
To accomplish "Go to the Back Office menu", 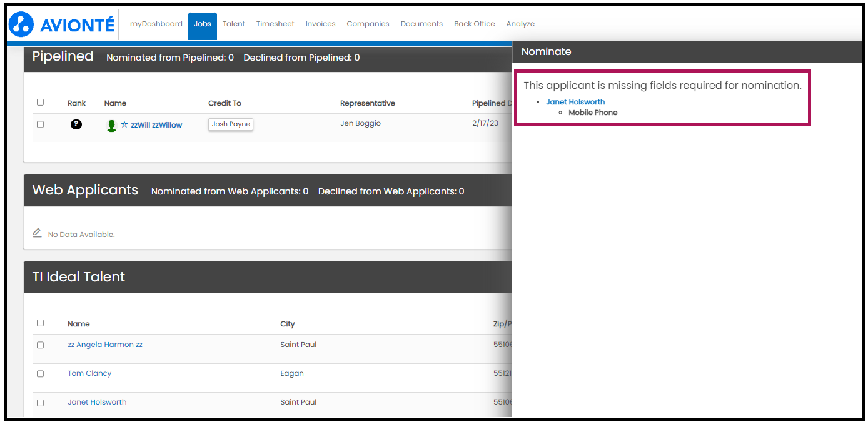I will (x=474, y=24).
